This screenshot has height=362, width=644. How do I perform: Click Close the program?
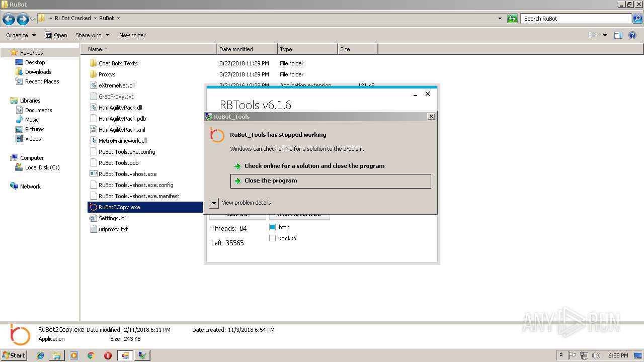(331, 181)
